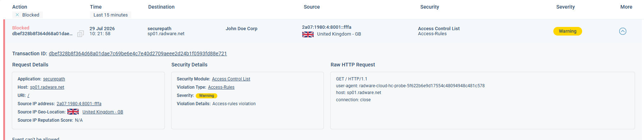
Task: Click the Destination column header
Action: (x=161, y=7)
